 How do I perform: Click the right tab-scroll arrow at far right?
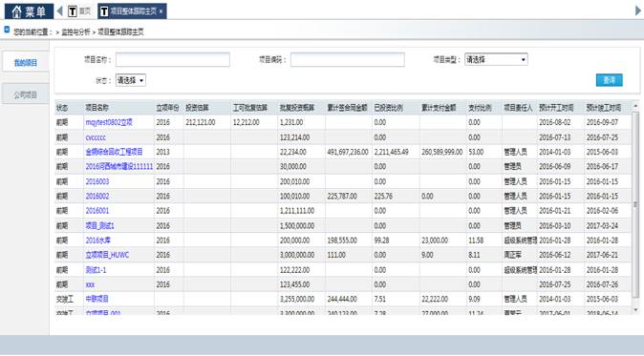click(638, 11)
